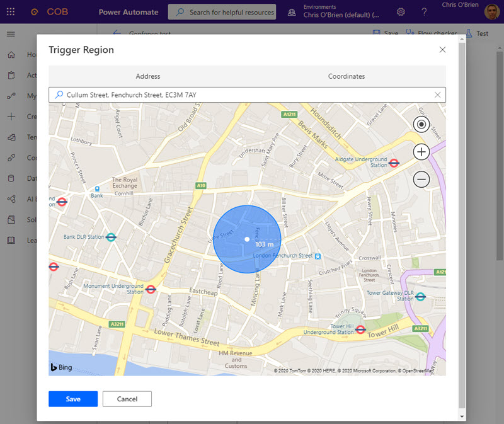Click the address search magnifier icon
504x424 pixels.
[x=59, y=95]
